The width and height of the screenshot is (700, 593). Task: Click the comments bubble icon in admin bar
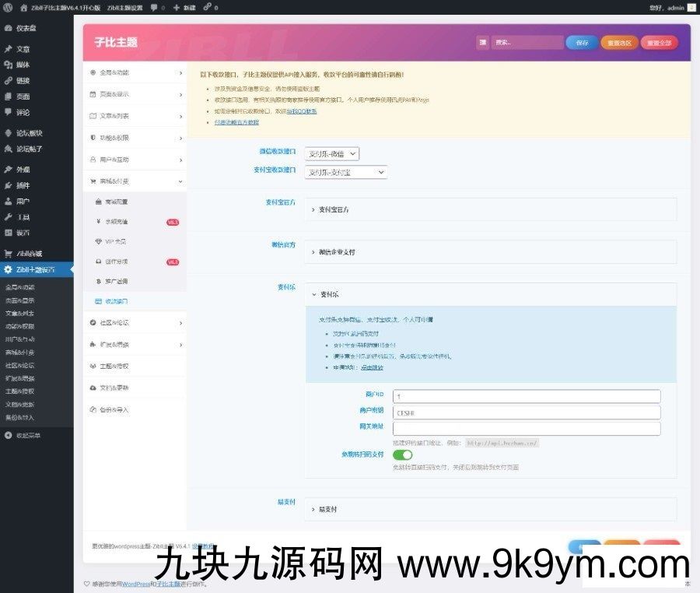click(x=155, y=7)
